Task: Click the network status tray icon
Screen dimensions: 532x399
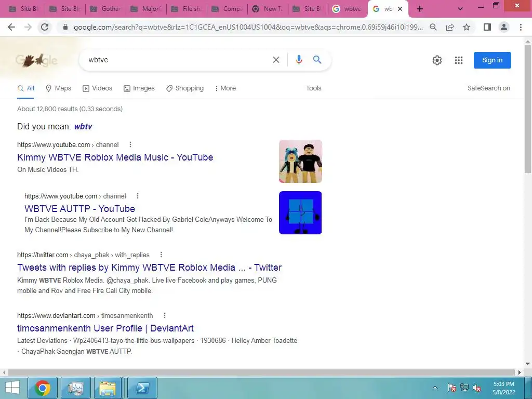Action: click(x=464, y=388)
